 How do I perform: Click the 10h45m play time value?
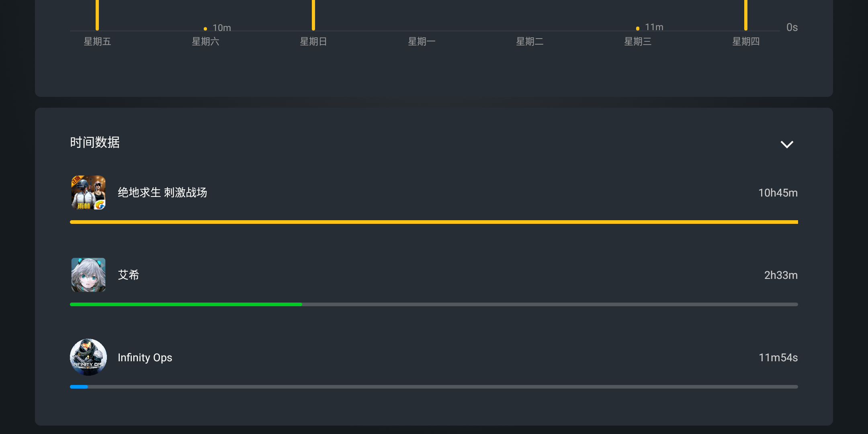pyautogui.click(x=778, y=193)
